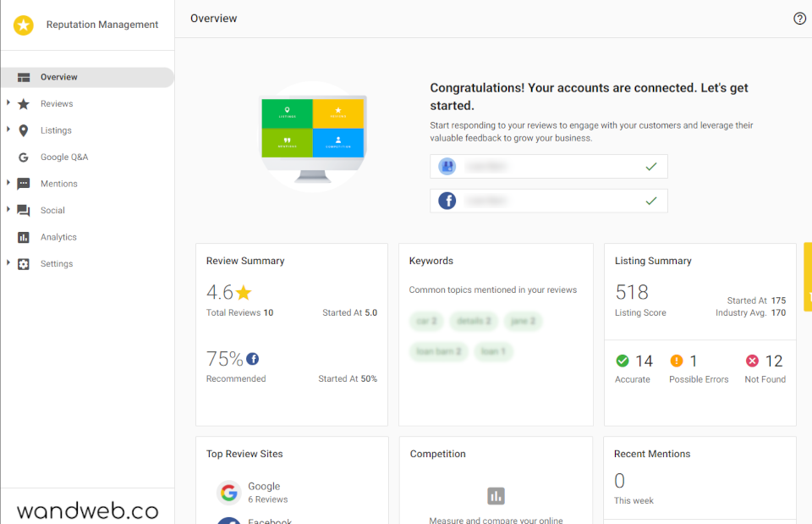Image resolution: width=812 pixels, height=524 pixels.
Task: Click the yellow side tab on right edge
Action: pos(807,277)
